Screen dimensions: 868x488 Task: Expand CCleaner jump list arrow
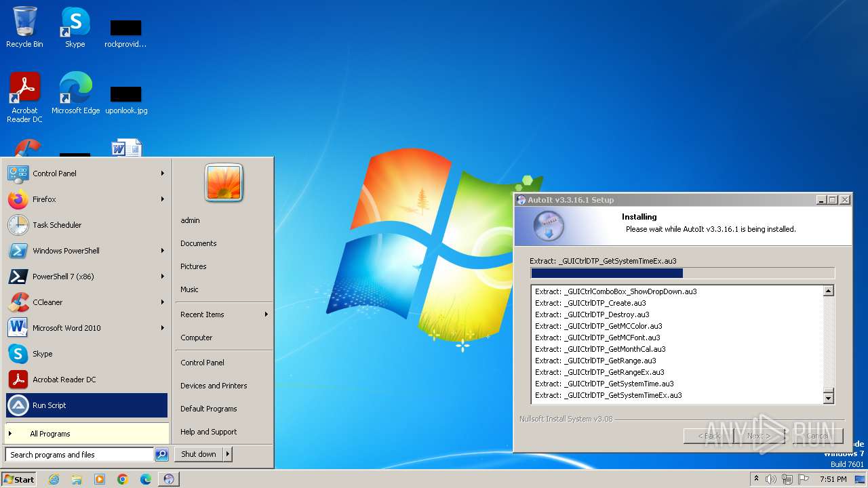163,302
